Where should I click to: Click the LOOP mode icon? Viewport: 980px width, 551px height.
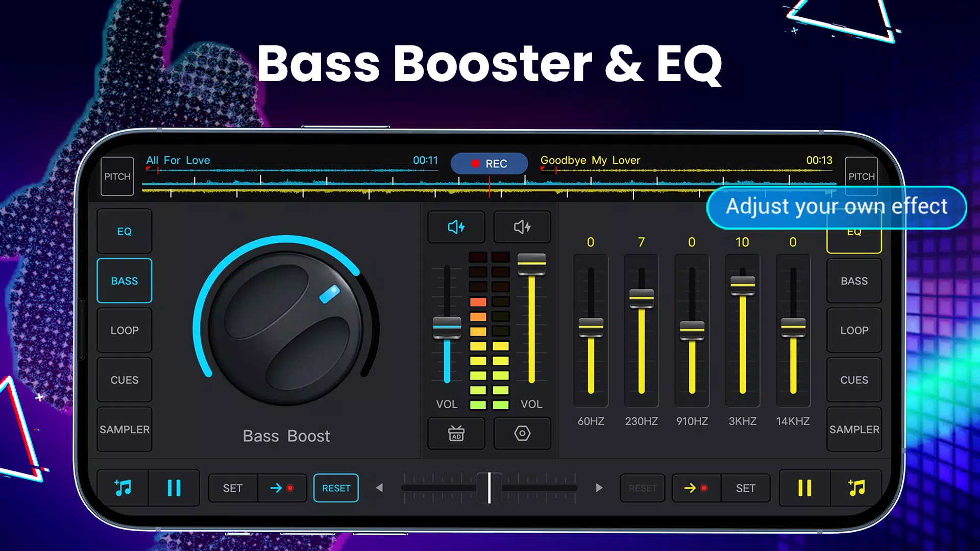click(x=124, y=330)
